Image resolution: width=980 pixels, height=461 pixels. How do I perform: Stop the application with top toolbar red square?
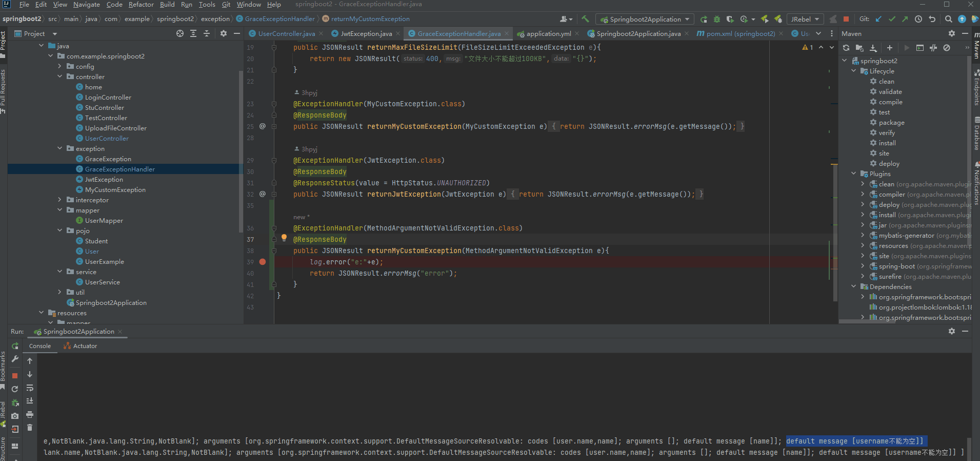(846, 19)
